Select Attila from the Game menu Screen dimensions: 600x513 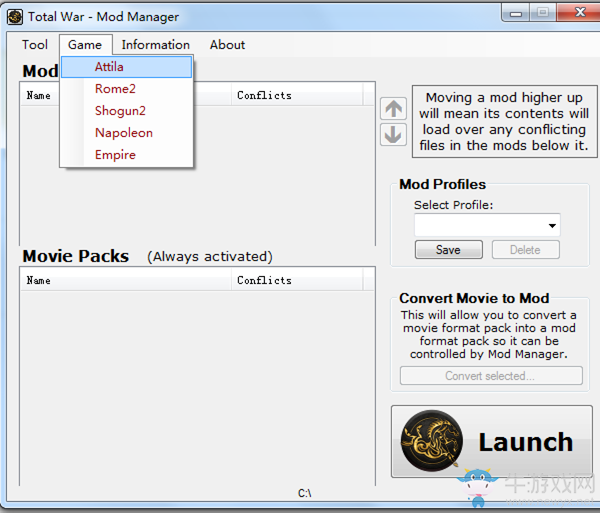pyautogui.click(x=126, y=67)
